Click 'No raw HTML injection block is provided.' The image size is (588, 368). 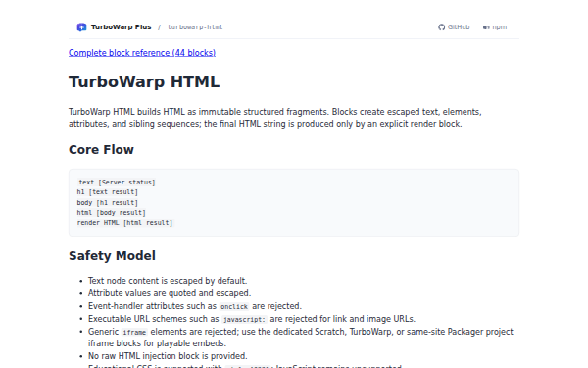tap(168, 356)
